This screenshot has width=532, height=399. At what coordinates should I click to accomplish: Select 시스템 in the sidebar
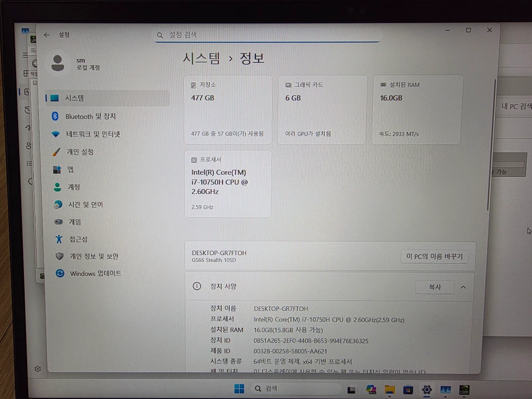pyautogui.click(x=107, y=98)
